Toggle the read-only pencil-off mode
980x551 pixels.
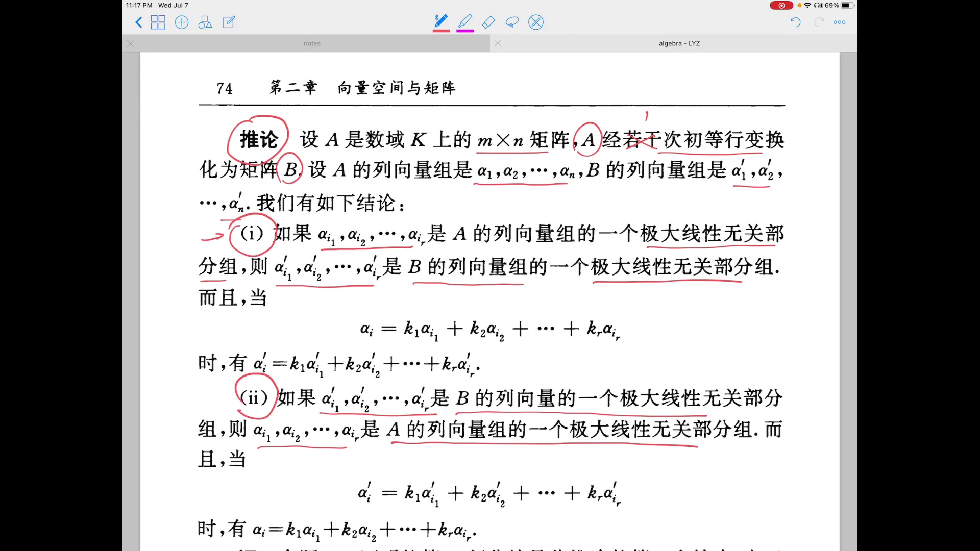point(536,22)
